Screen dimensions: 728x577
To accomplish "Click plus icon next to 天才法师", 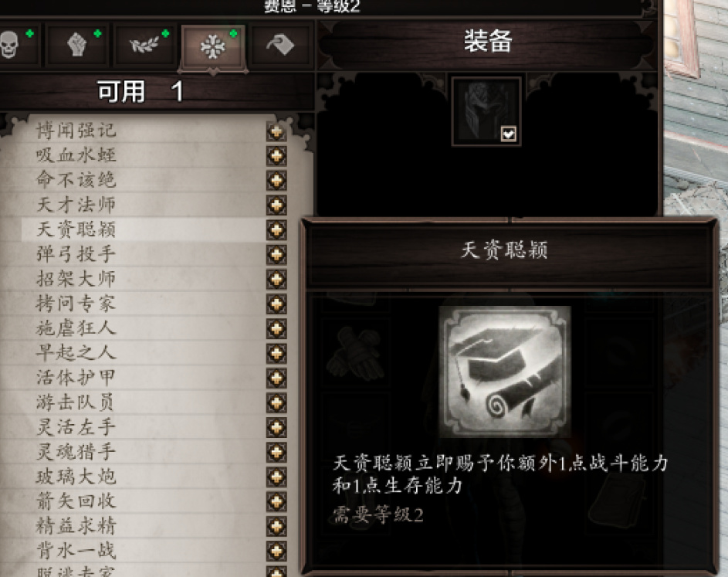I will click(x=276, y=205).
